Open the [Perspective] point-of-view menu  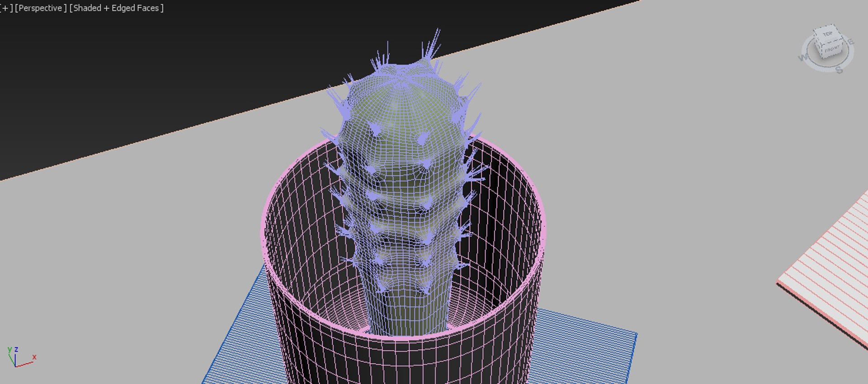pos(41,8)
